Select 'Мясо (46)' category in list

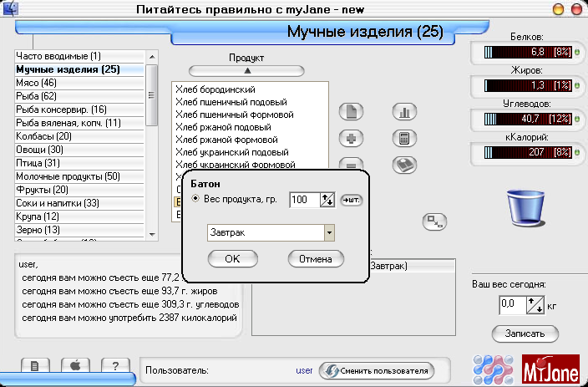[x=37, y=83]
